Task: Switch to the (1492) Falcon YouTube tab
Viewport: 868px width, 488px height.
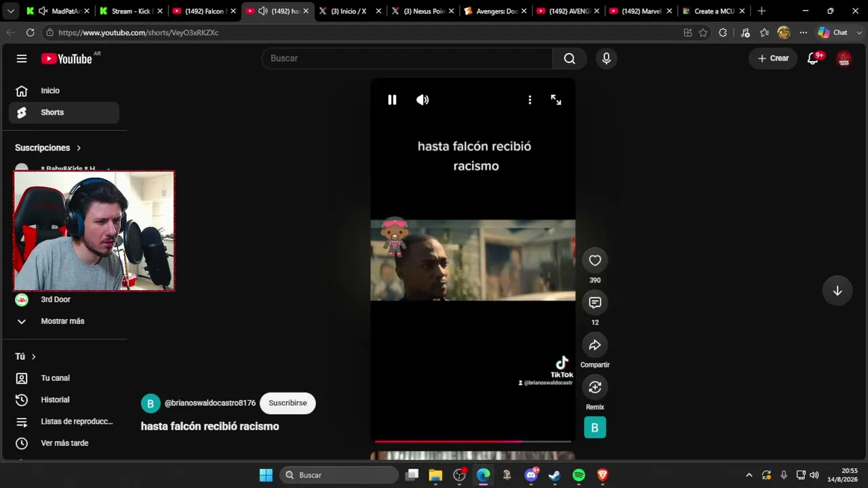Action: click(x=203, y=11)
